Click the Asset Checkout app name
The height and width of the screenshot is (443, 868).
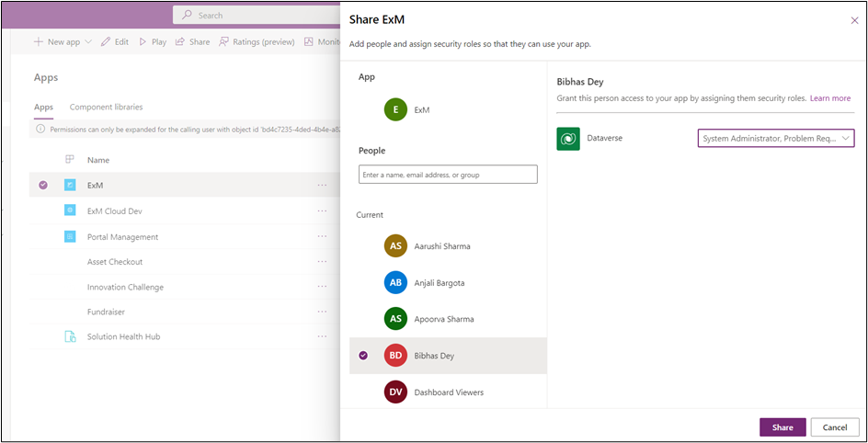[115, 262]
